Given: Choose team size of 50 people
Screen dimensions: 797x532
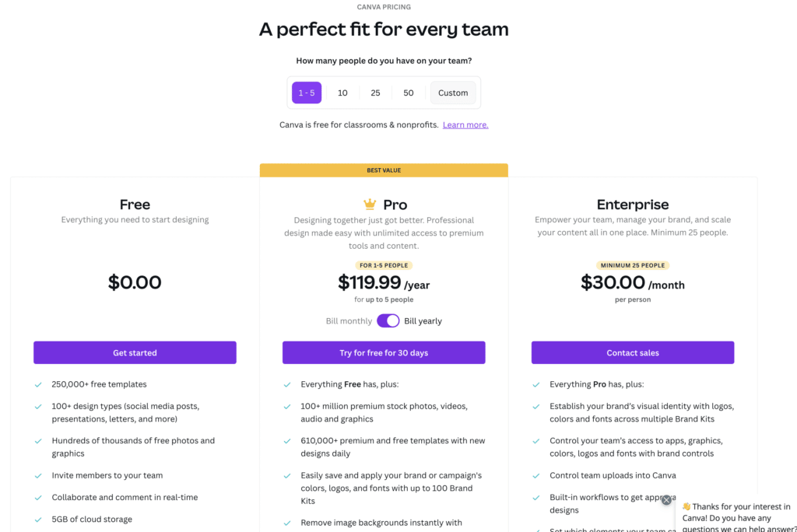Looking at the screenshot, I should (408, 93).
